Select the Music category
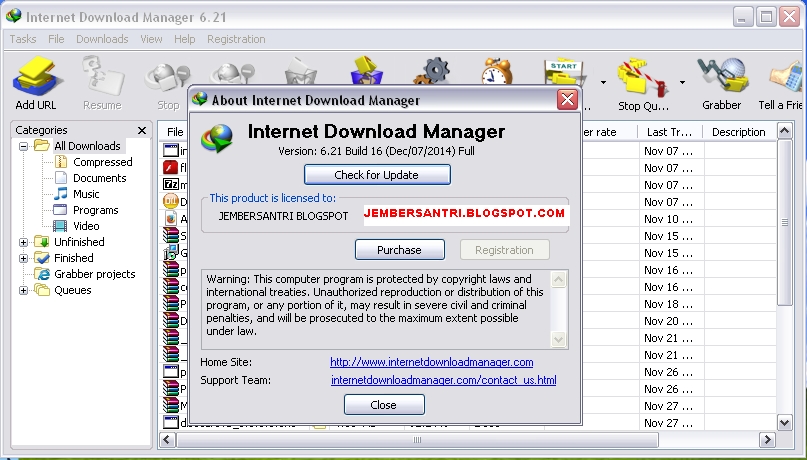 (86, 194)
